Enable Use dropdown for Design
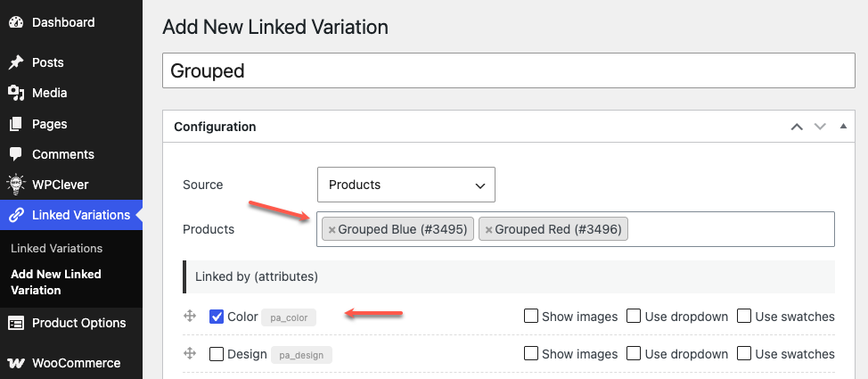Viewport: 868px width, 379px height. tap(634, 353)
